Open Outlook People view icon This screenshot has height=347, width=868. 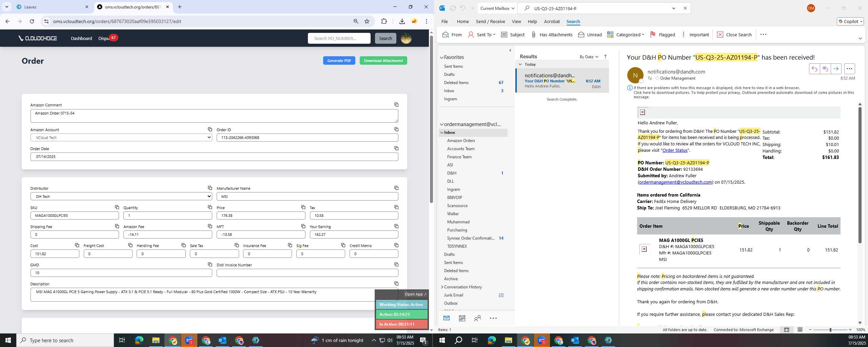click(477, 318)
